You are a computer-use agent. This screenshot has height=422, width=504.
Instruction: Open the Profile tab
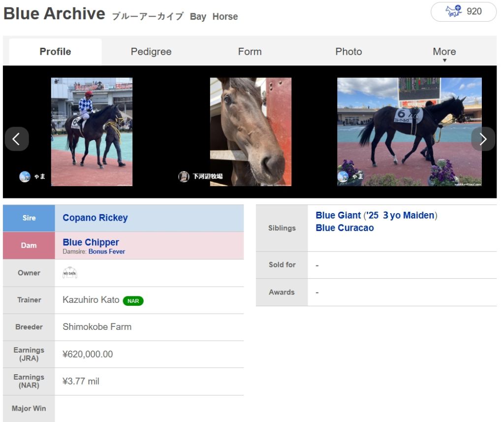point(55,52)
